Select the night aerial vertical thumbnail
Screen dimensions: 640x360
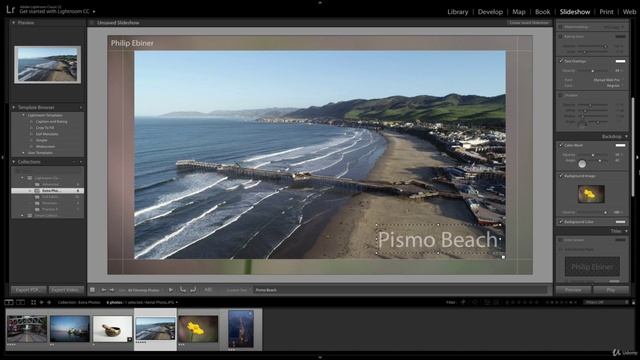click(x=241, y=329)
